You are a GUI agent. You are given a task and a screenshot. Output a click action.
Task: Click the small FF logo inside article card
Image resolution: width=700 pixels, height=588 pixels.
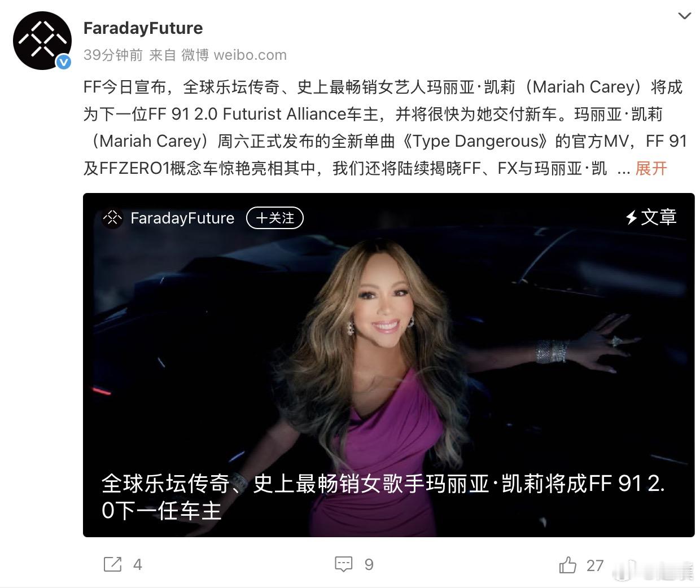click(112, 218)
